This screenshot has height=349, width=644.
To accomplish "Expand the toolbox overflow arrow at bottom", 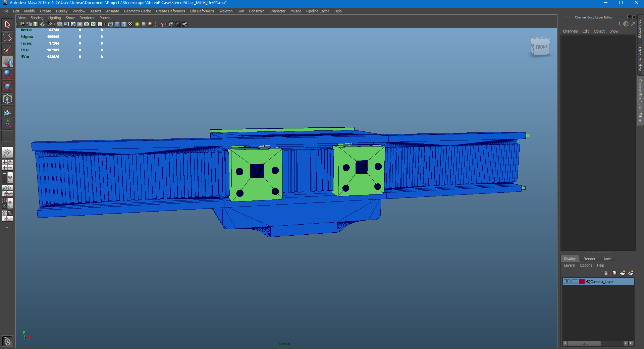I will (7, 228).
